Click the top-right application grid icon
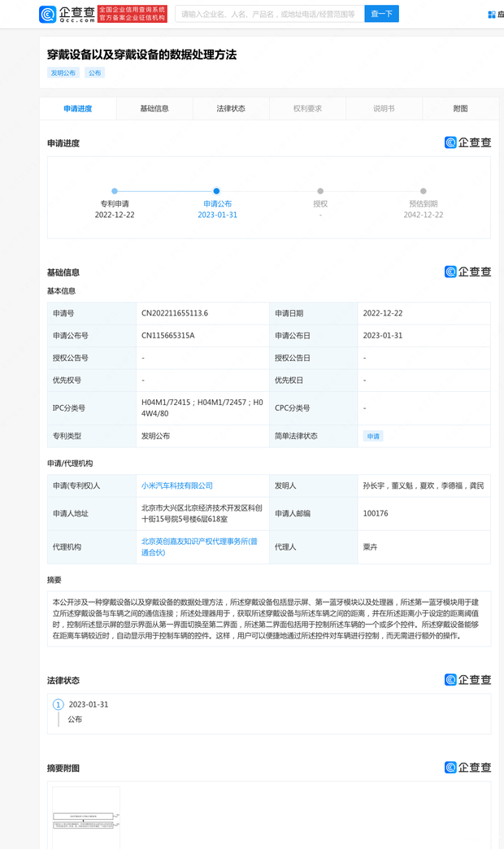The width and height of the screenshot is (504, 849). point(492,15)
